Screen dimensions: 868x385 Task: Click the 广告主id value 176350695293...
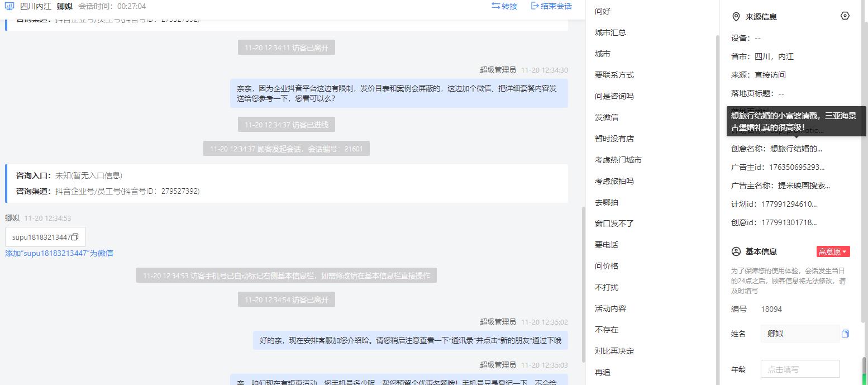pyautogui.click(x=797, y=167)
